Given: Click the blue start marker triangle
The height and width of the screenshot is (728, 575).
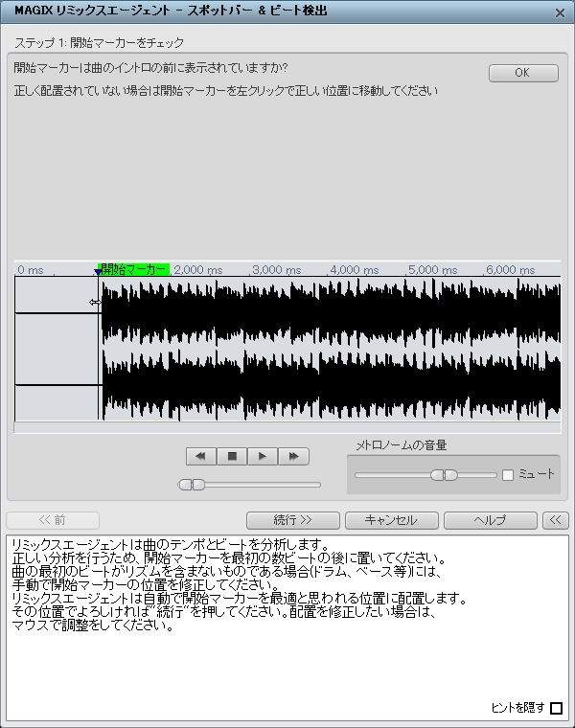Looking at the screenshot, I should click(x=98, y=272).
